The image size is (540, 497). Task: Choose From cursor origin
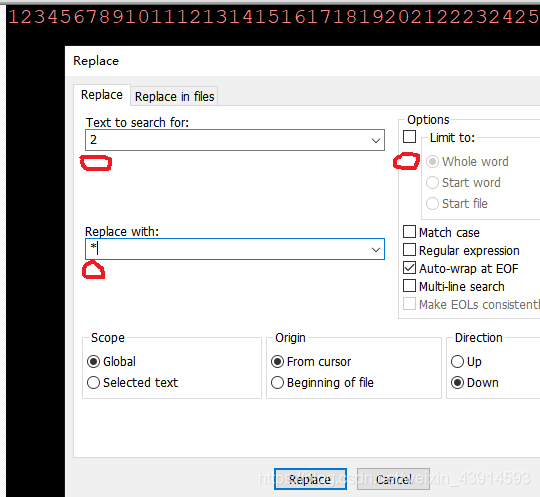tap(277, 362)
